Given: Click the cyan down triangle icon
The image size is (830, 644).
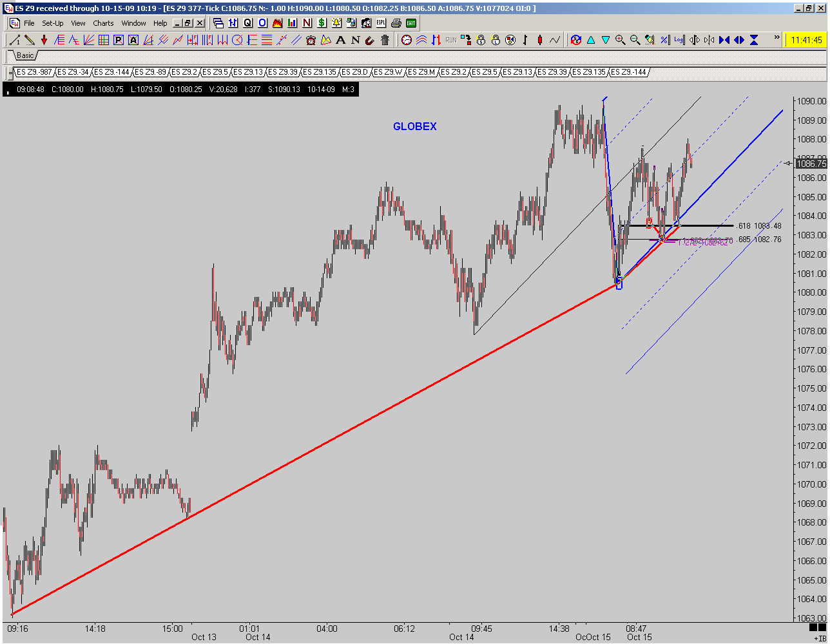Looking at the screenshot, I should click(606, 40).
